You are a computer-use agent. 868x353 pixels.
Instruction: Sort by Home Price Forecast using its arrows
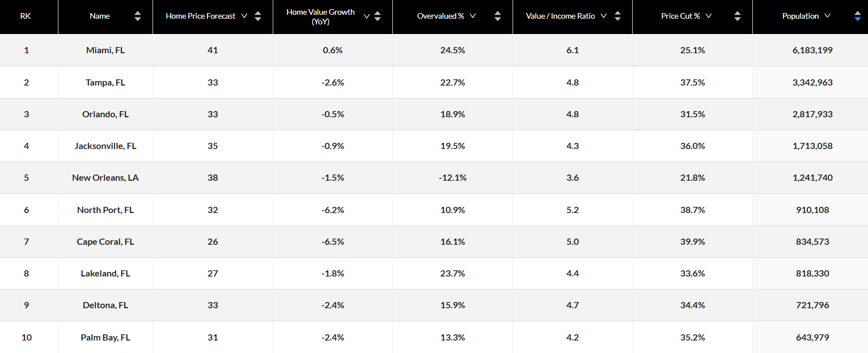point(258,16)
